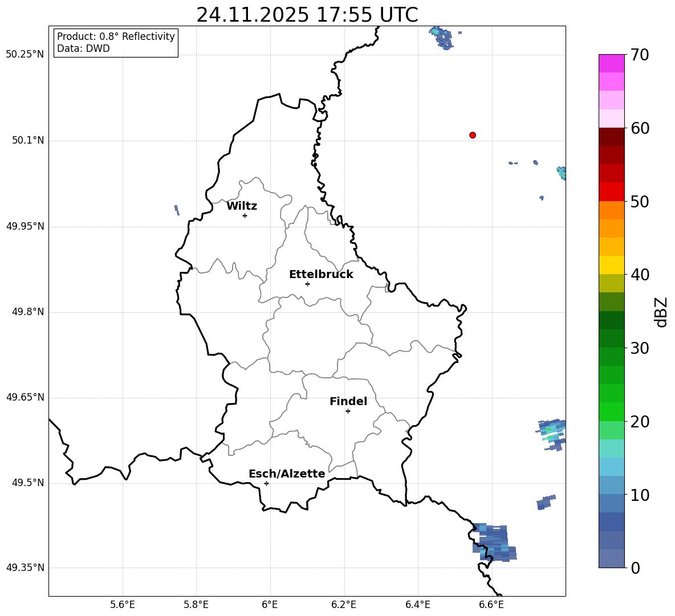This screenshot has height=616, width=675.
Task: Click the 6.2°E longitude label
Action: [x=344, y=605]
